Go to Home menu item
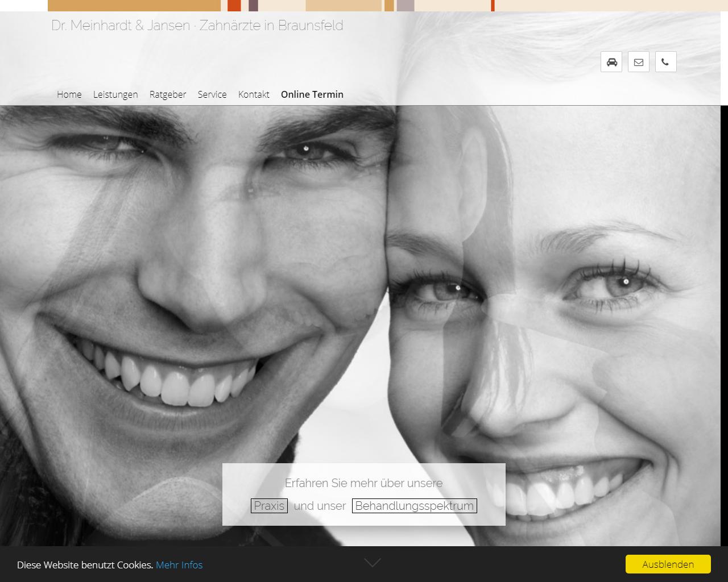The image size is (728, 582). (x=69, y=94)
